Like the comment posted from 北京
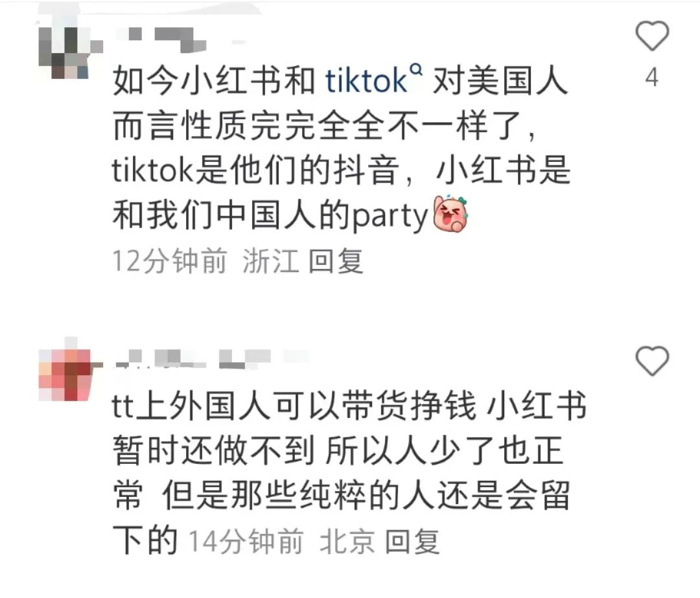 [x=652, y=361]
